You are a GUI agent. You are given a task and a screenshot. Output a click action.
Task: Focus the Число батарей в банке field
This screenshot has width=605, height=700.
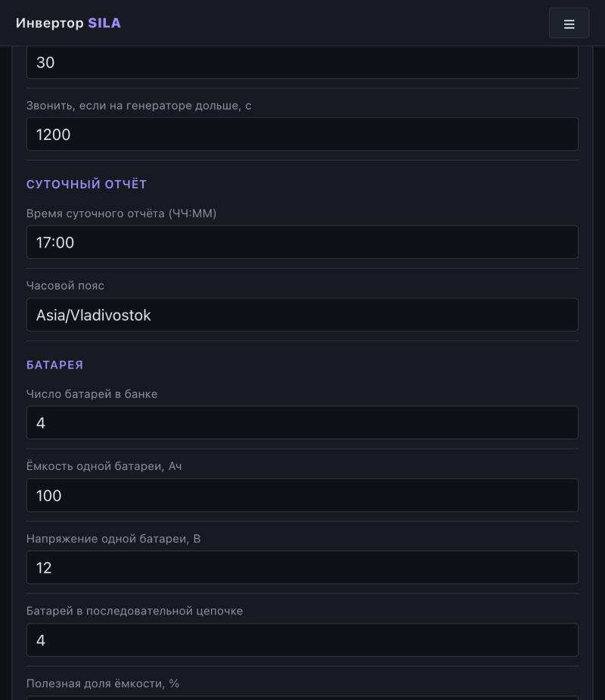(x=302, y=423)
